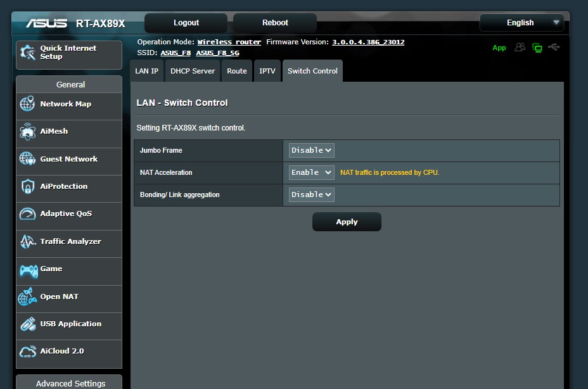The height and width of the screenshot is (389, 588).
Task: Open the Traffic Analyzer waveform icon
Action: point(27,241)
